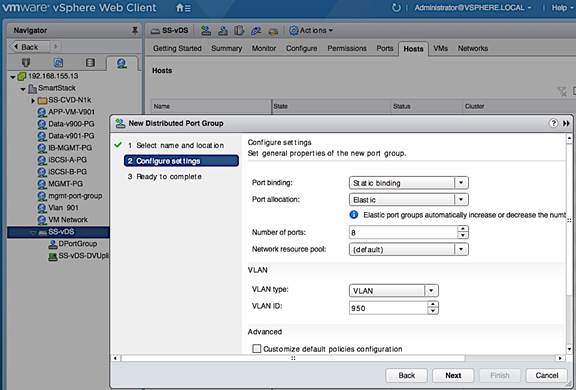Select step 2 Configure settings
The image size is (576, 390).
(181, 161)
